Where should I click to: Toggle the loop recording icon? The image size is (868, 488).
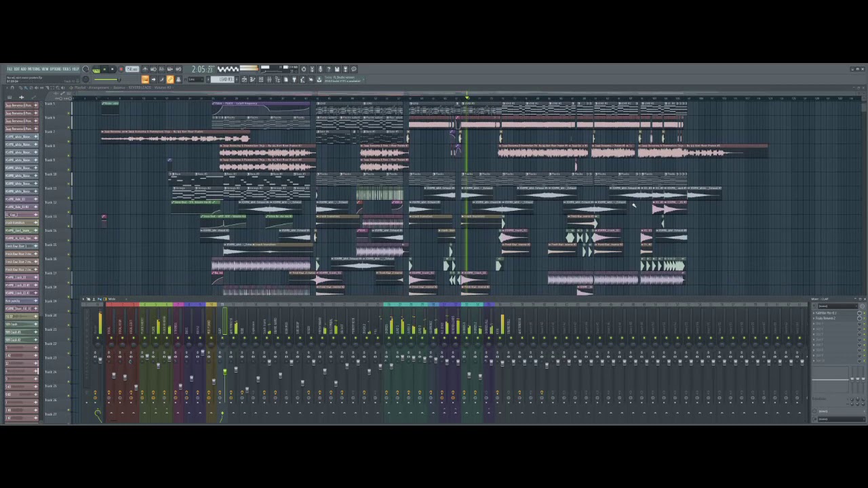(x=178, y=69)
